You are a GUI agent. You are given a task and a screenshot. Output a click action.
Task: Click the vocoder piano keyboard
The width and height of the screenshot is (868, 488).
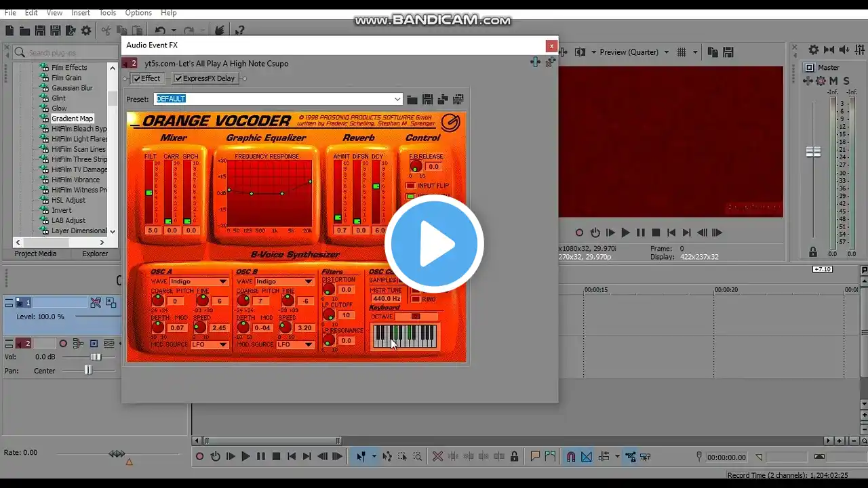405,336
